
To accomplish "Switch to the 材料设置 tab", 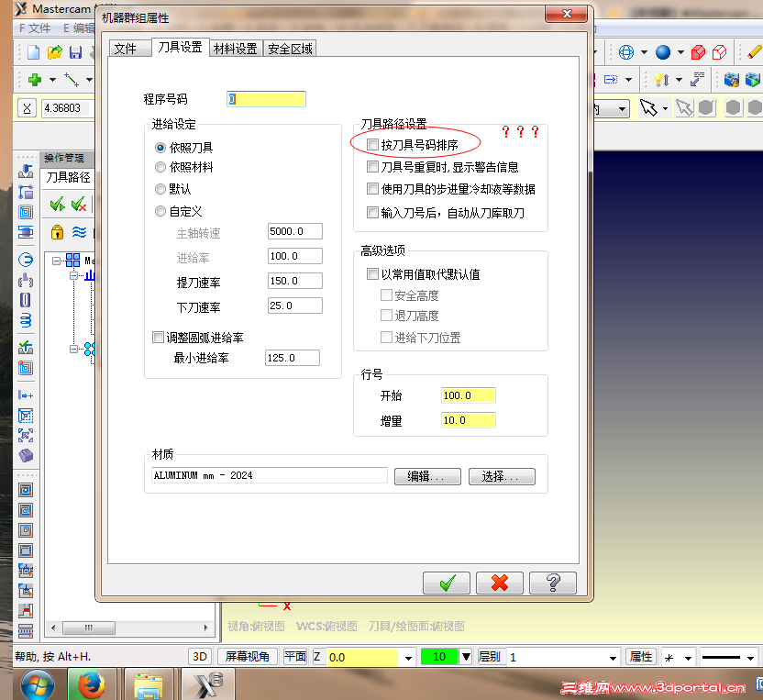I will tap(236, 49).
